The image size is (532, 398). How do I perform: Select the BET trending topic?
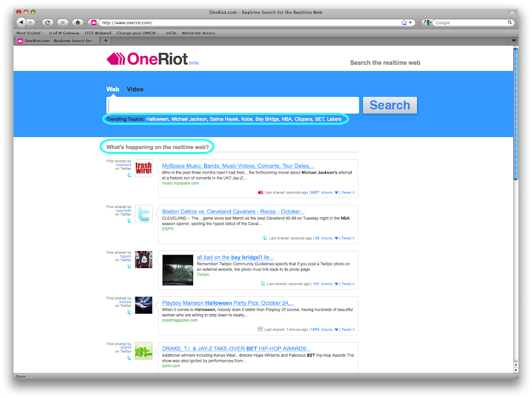(x=320, y=119)
